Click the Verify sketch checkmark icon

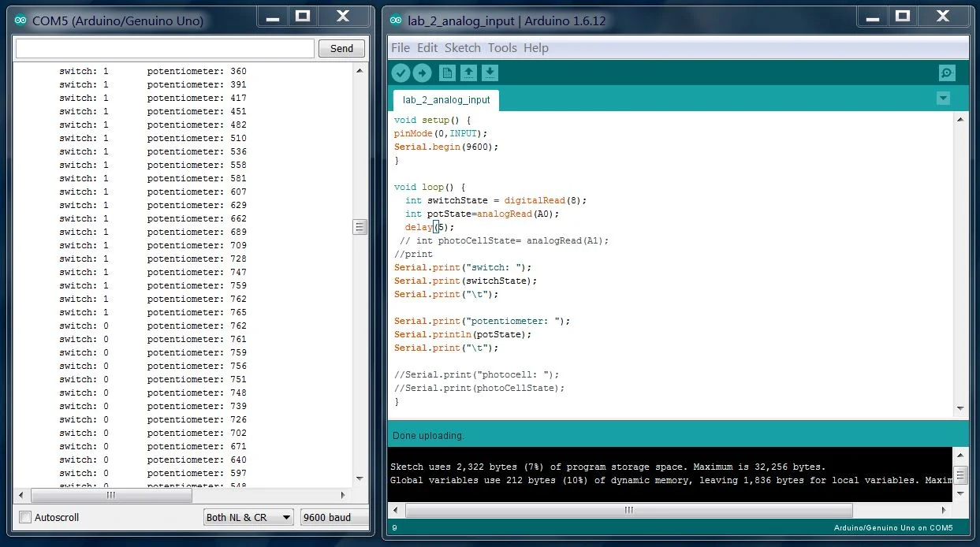(401, 73)
